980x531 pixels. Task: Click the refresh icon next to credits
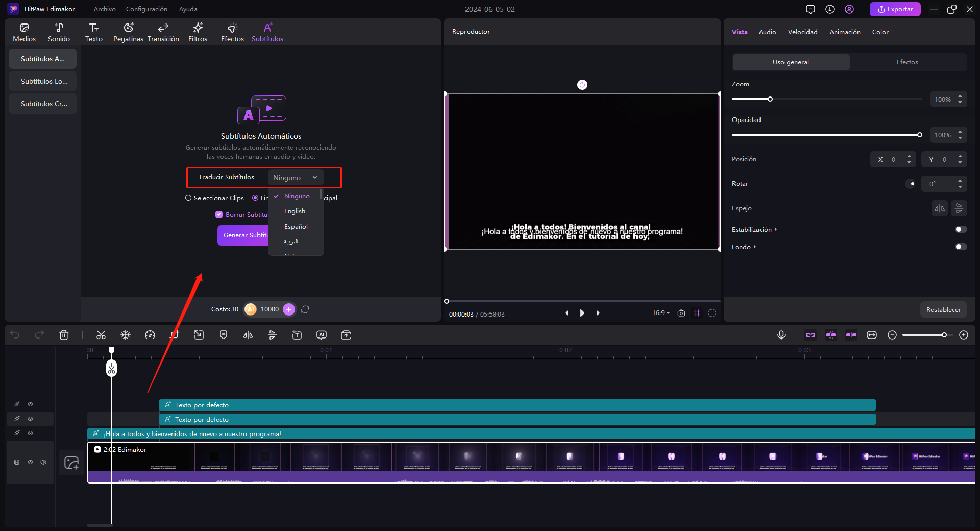coord(305,309)
